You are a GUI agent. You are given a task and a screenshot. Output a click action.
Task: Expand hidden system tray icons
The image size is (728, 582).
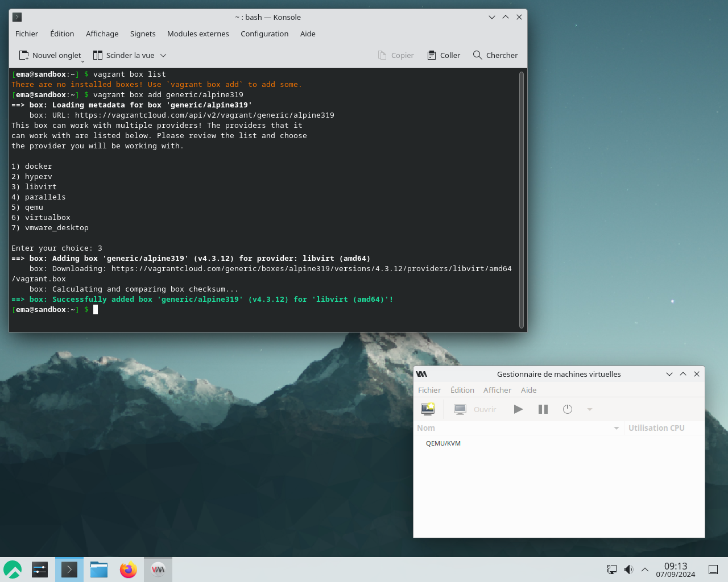(645, 569)
